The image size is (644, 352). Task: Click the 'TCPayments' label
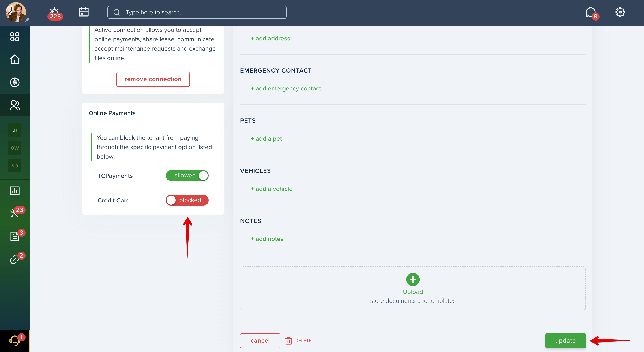click(x=115, y=176)
